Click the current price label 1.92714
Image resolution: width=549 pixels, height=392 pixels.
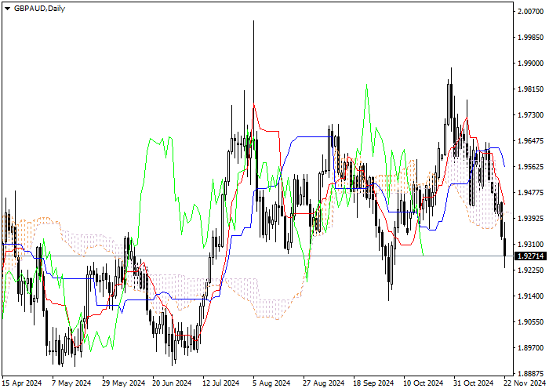click(x=531, y=256)
